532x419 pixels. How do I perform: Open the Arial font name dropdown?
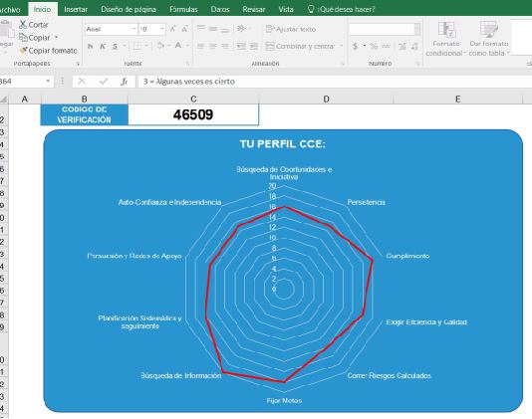[134, 29]
